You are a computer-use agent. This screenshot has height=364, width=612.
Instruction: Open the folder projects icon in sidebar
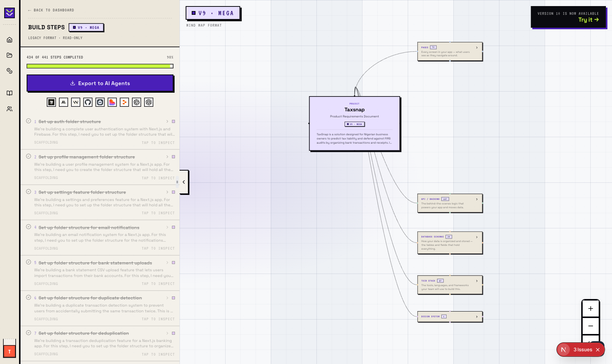point(10,55)
